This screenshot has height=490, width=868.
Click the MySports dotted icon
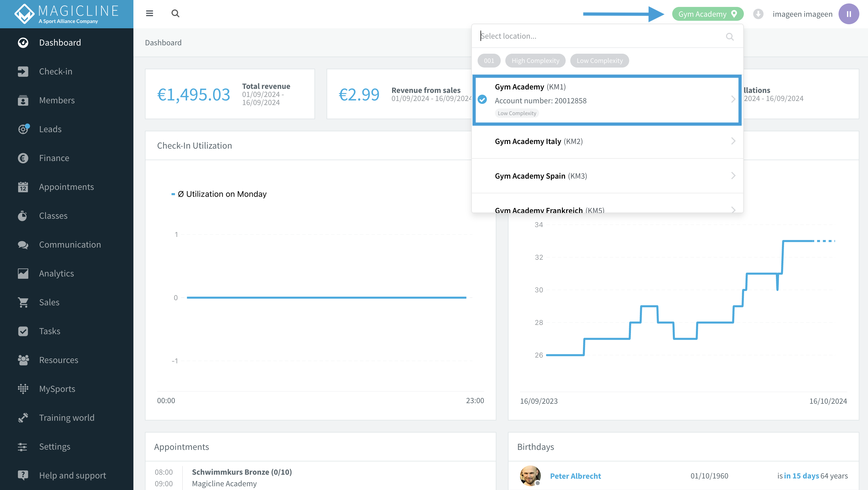(x=23, y=389)
